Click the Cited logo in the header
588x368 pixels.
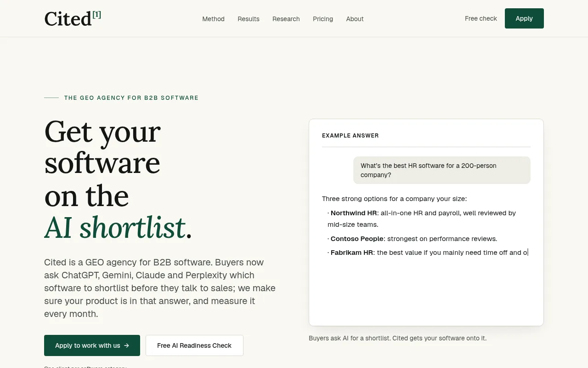73,18
